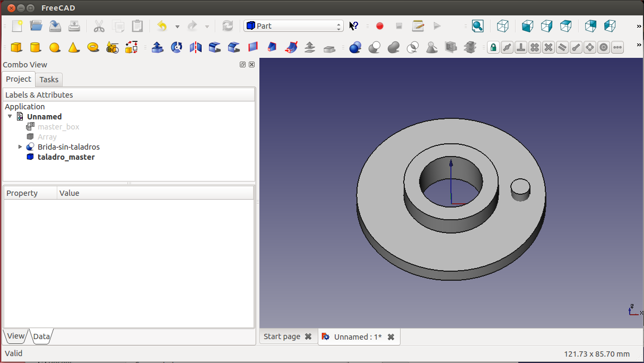Click the blue spheres Boolean icon
644x363 pixels.
pos(355,48)
